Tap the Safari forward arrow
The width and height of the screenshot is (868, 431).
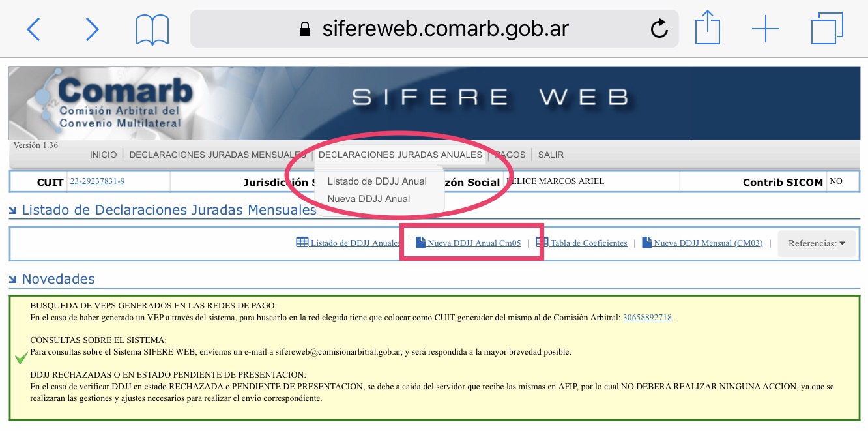pyautogui.click(x=92, y=29)
